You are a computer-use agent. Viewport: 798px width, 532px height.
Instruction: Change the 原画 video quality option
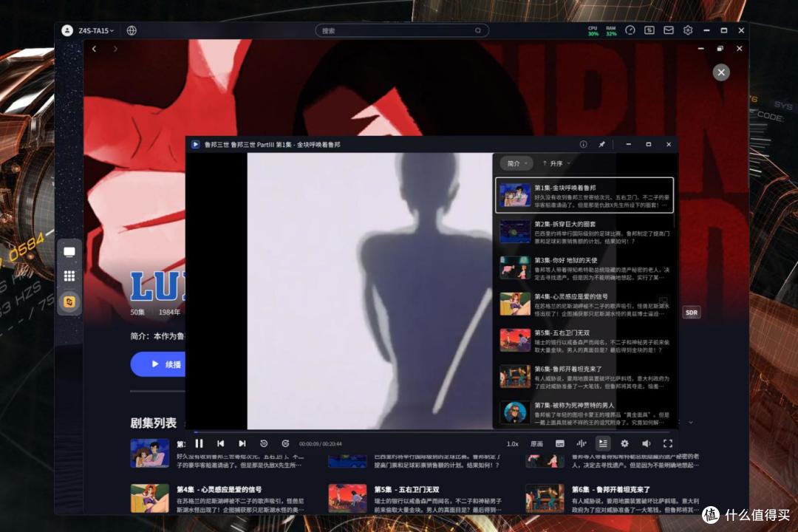537,444
